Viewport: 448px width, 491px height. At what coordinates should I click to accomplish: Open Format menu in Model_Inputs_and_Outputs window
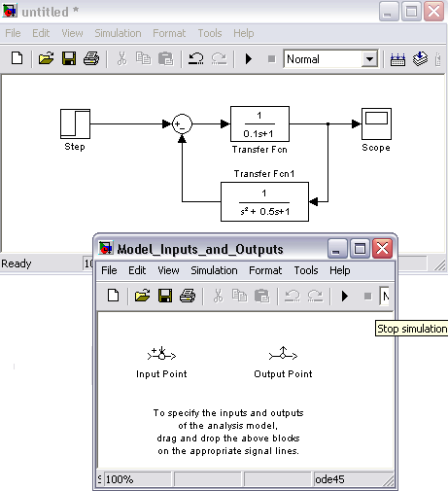click(x=265, y=270)
